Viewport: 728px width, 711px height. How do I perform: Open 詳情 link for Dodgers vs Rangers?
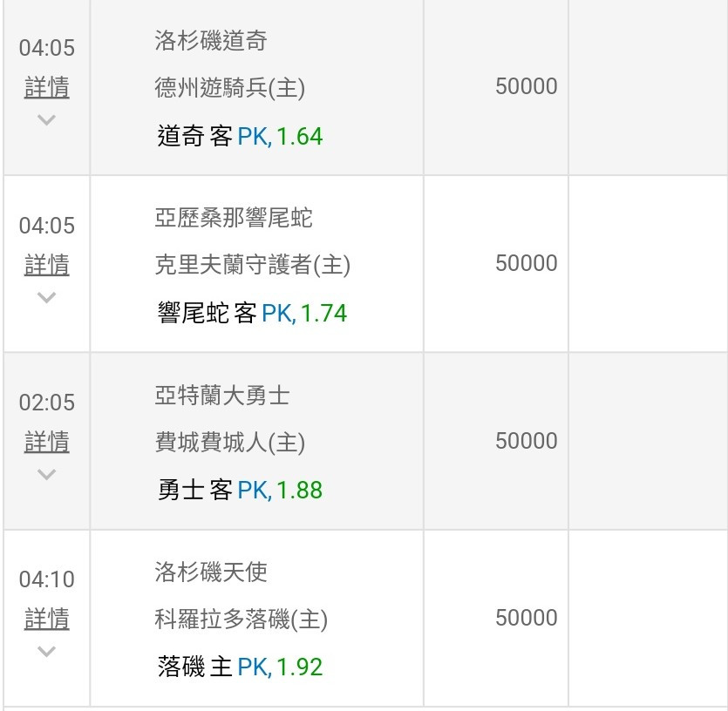tap(47, 87)
